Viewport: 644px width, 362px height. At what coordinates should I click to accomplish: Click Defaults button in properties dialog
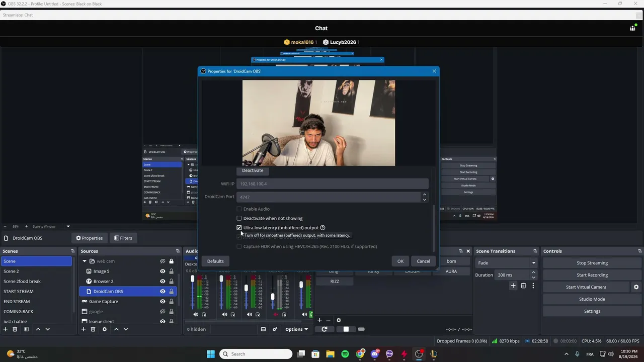click(x=215, y=261)
